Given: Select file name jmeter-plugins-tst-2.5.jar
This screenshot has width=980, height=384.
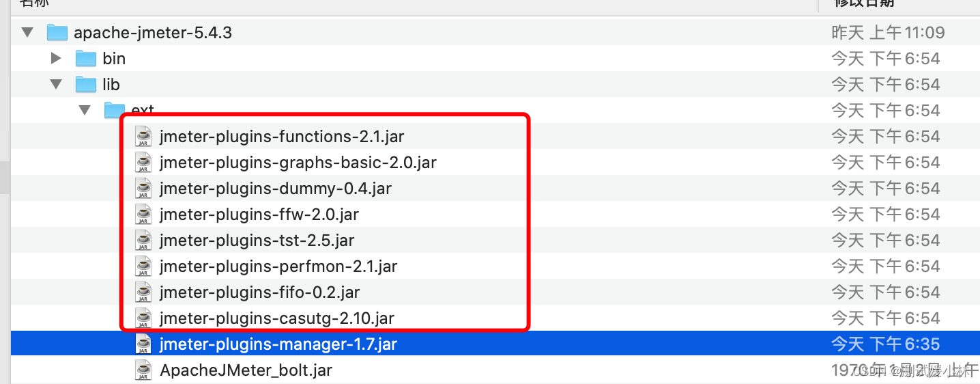Looking at the screenshot, I should pyautogui.click(x=257, y=241).
